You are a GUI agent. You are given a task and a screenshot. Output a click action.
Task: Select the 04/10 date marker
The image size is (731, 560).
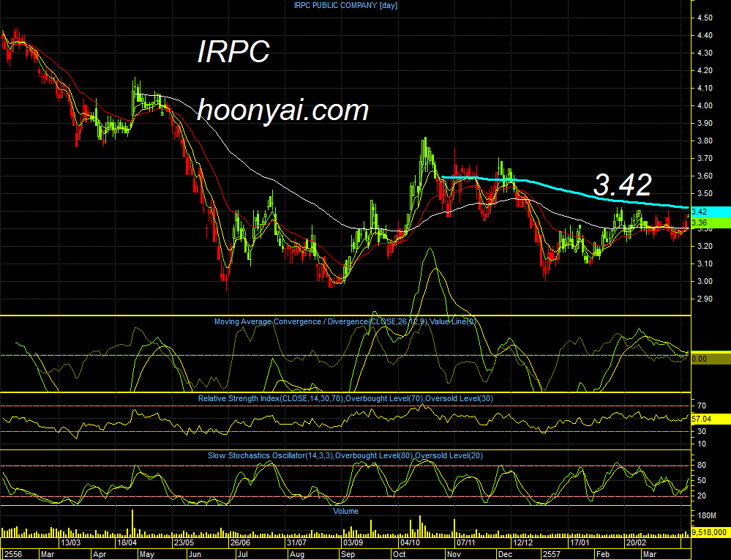coord(410,542)
